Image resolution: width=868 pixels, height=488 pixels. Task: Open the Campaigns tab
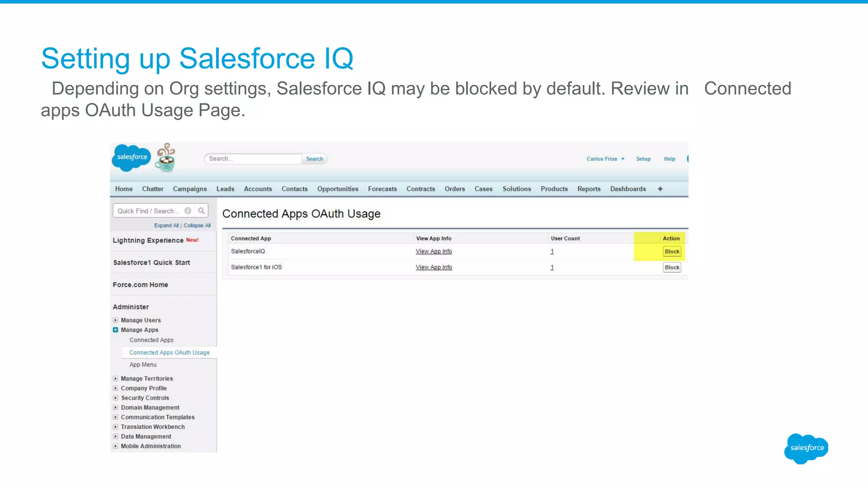(190, 189)
